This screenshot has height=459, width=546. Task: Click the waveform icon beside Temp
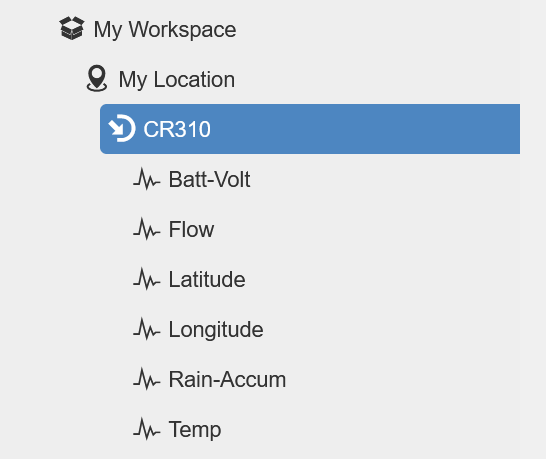coord(147,429)
